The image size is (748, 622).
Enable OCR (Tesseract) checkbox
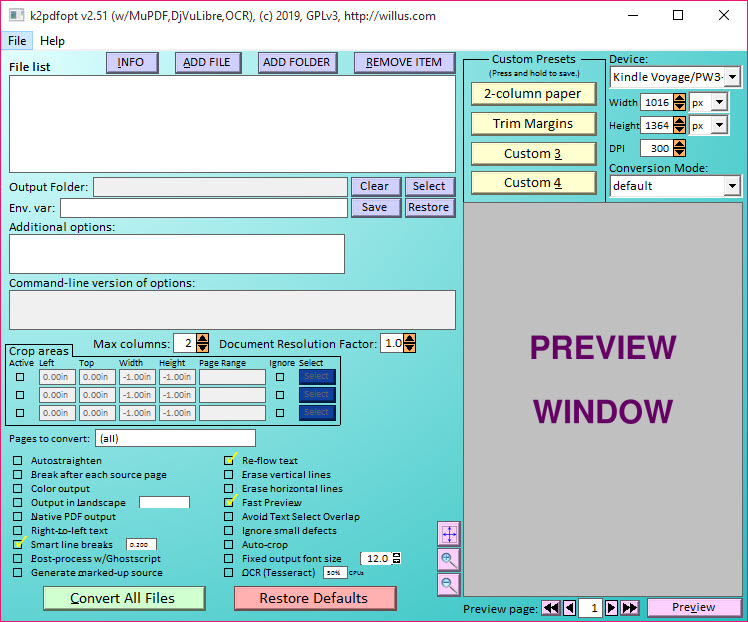(x=229, y=572)
